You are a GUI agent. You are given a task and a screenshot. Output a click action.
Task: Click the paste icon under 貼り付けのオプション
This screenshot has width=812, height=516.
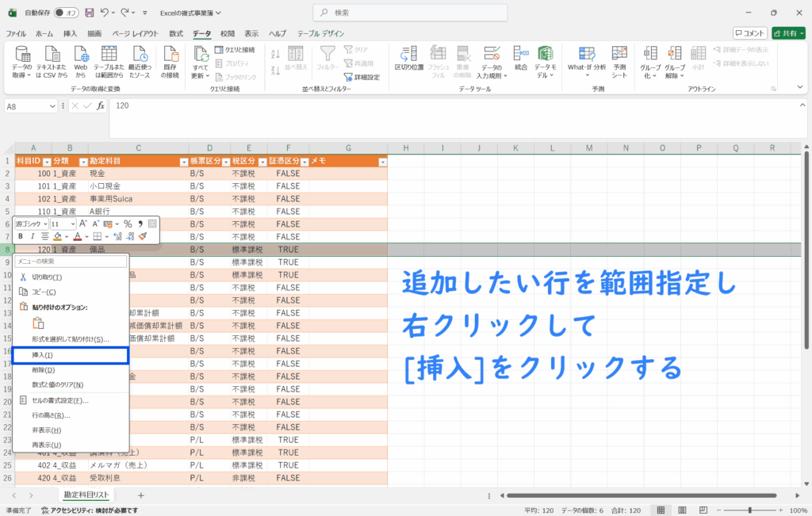pos(37,323)
